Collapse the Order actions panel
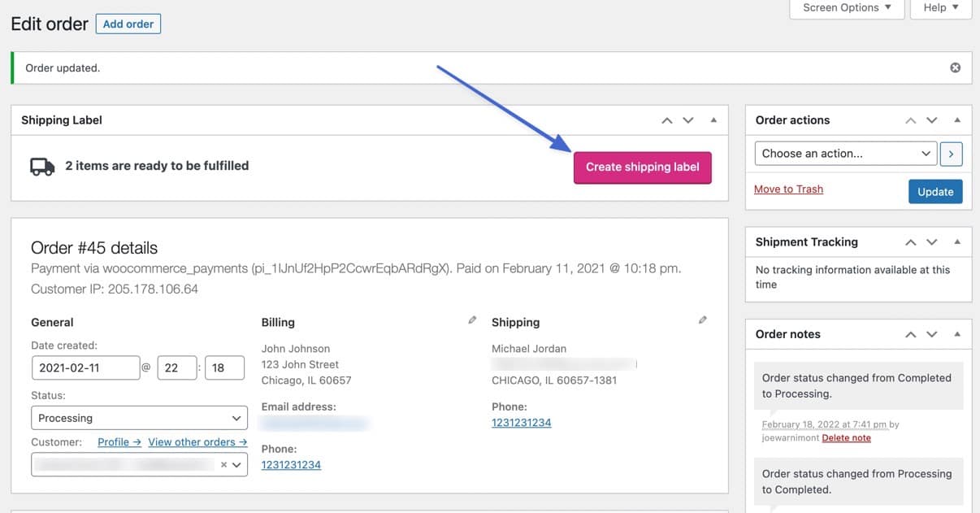This screenshot has width=980, height=513. tap(957, 120)
